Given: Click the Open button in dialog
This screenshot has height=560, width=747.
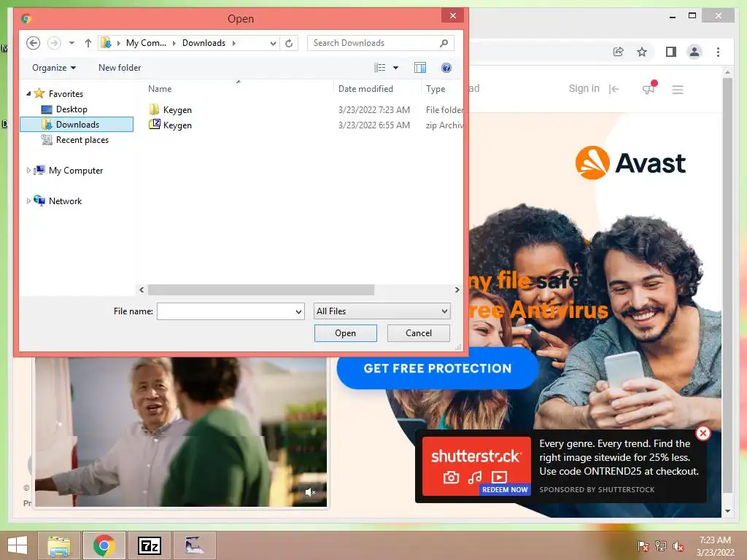Looking at the screenshot, I should coord(345,332).
